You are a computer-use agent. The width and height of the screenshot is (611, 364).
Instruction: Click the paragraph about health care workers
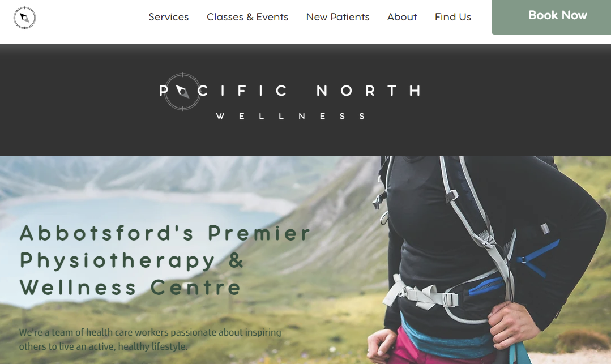point(150,339)
